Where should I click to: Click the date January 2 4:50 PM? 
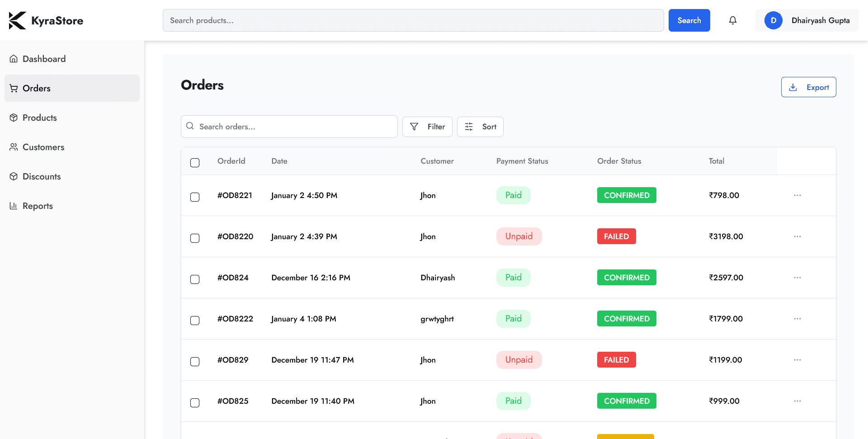[304, 195]
